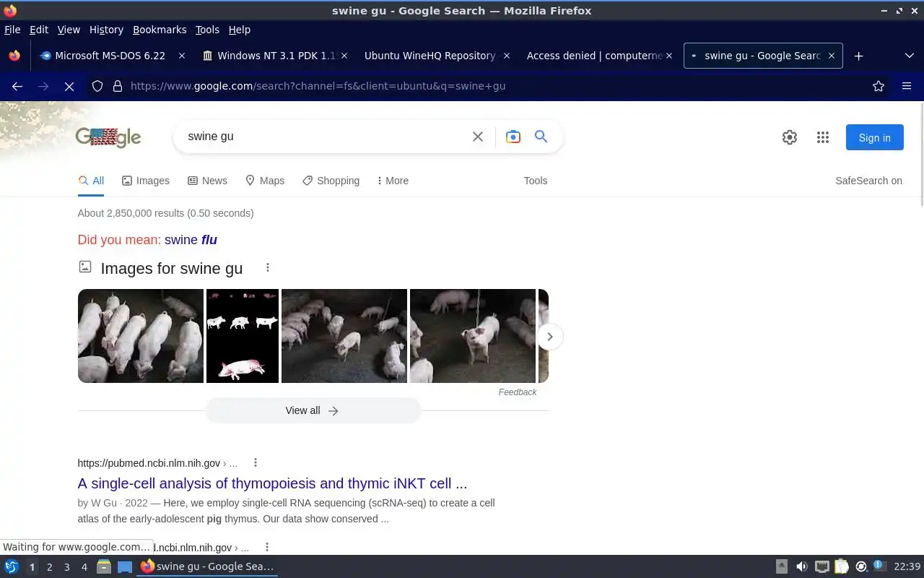This screenshot has width=924, height=578.
Task: Close the Microsoft MS-DOS 6.22 tab
Action: click(182, 56)
